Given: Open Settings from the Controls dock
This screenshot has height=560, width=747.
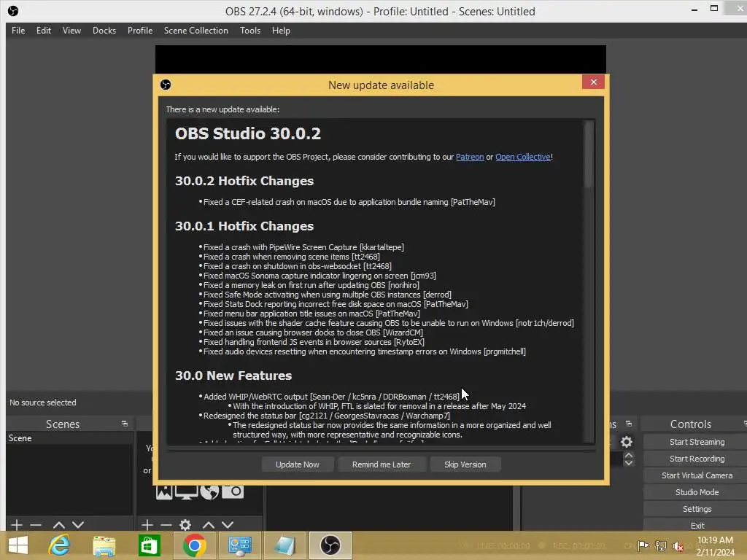Looking at the screenshot, I should 697,508.
